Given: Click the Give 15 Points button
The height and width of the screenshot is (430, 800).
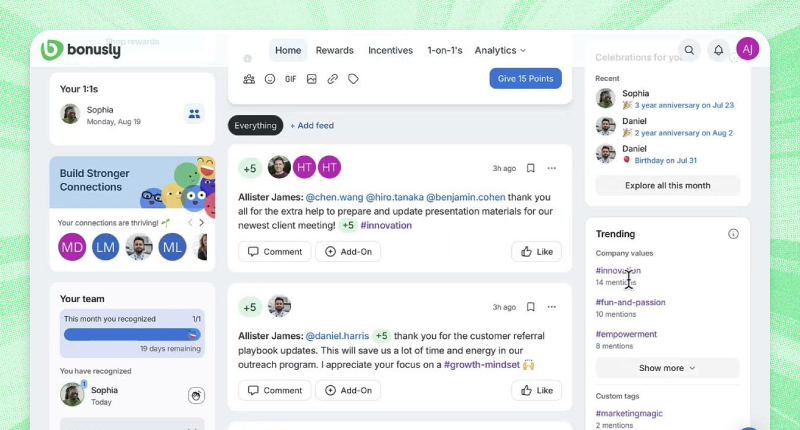Looking at the screenshot, I should coord(525,79).
